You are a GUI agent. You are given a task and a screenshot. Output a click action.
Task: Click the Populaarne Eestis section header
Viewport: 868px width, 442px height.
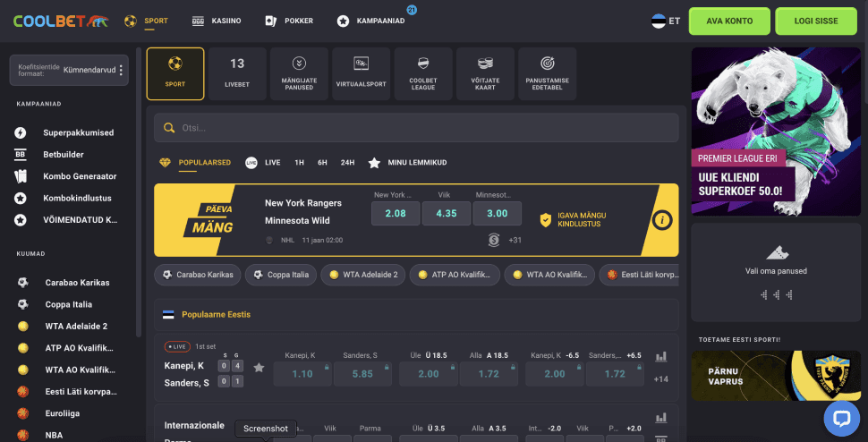(416, 314)
